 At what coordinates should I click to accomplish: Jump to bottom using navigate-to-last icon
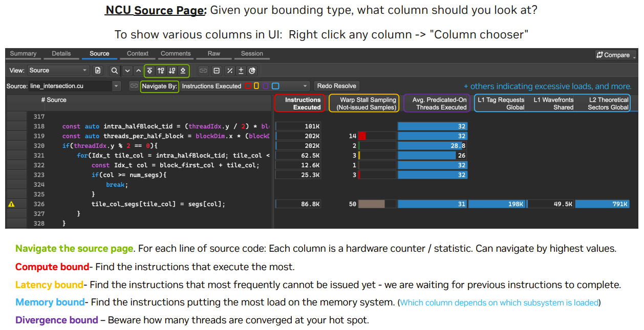(x=184, y=71)
